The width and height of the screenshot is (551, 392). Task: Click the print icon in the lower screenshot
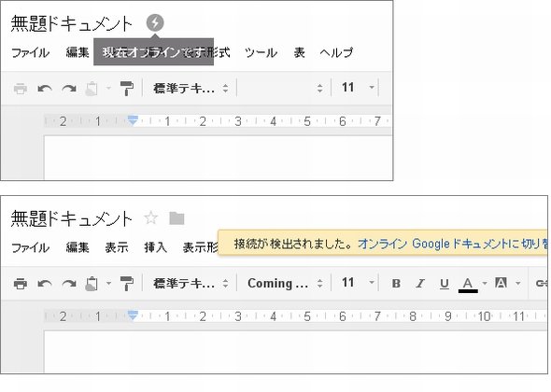21,284
